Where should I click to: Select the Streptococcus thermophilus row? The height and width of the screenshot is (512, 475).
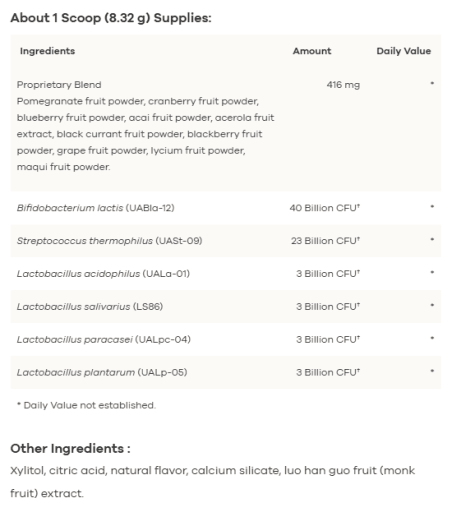pos(226,241)
